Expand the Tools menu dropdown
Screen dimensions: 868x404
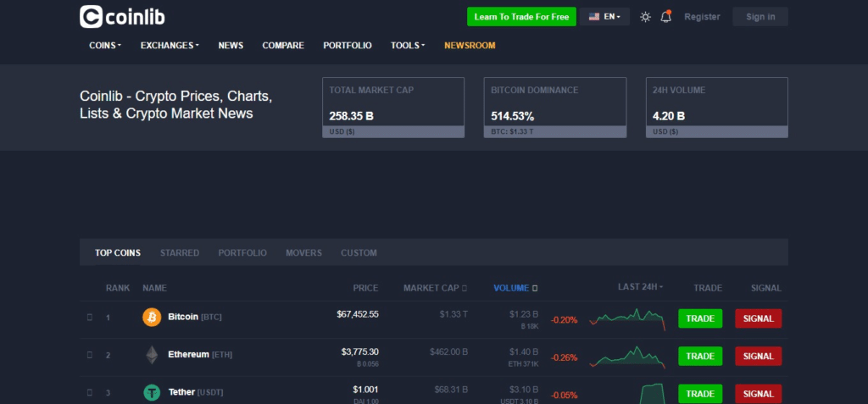pos(408,46)
